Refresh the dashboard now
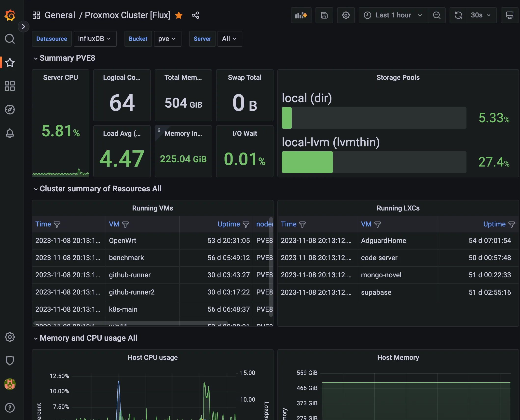This screenshot has height=420, width=520. point(458,15)
